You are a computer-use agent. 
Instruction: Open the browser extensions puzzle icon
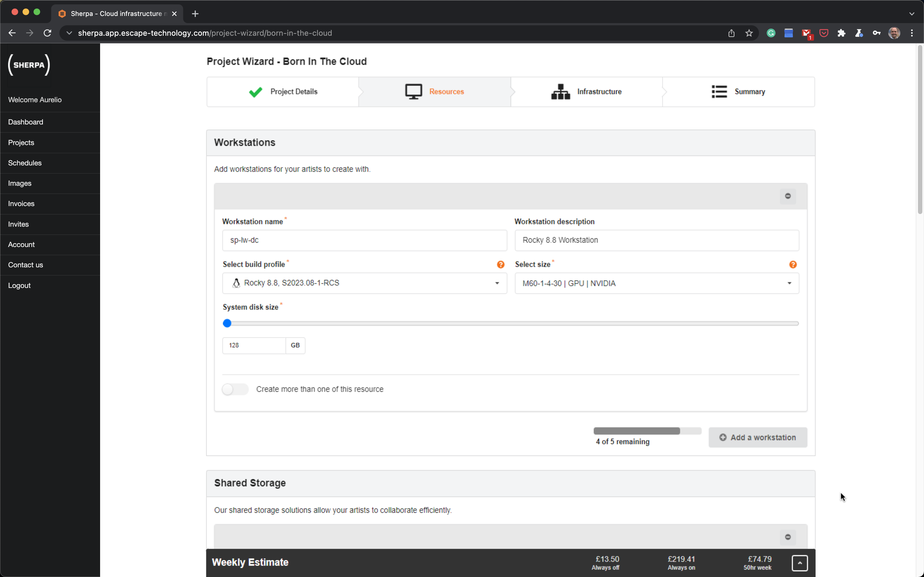[x=841, y=33]
